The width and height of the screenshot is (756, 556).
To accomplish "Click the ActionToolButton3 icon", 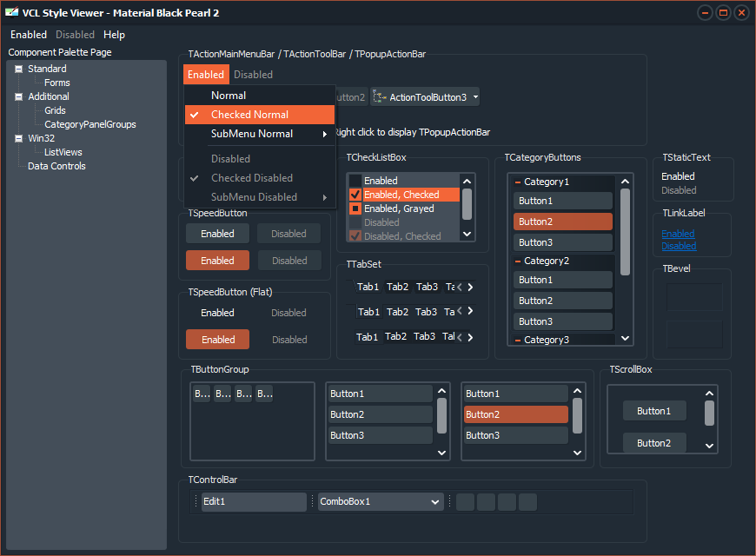I will click(x=380, y=97).
